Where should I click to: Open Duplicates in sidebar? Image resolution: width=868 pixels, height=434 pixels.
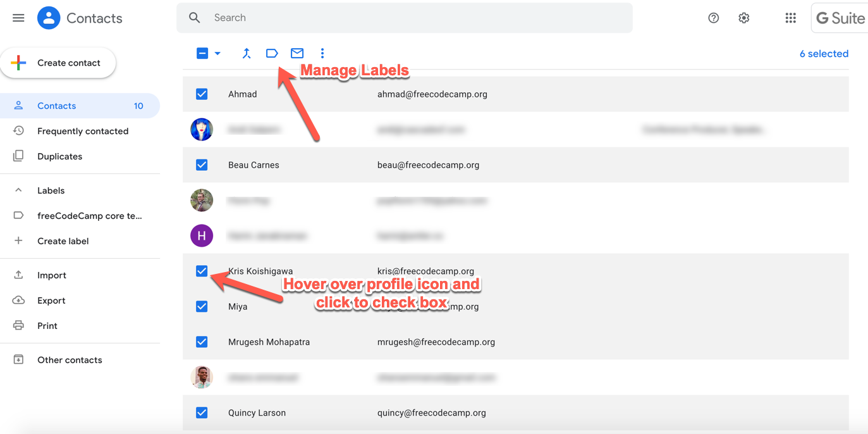point(80,156)
